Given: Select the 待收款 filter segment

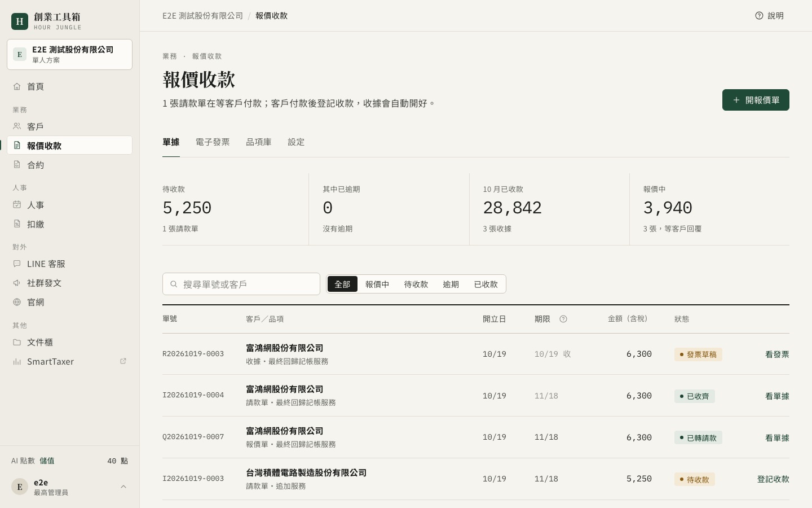Looking at the screenshot, I should click(x=416, y=284).
